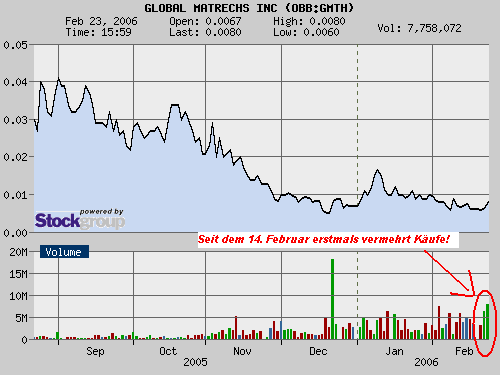The image size is (500, 375).
Task: Click the Volume label box
Action: 64,252
